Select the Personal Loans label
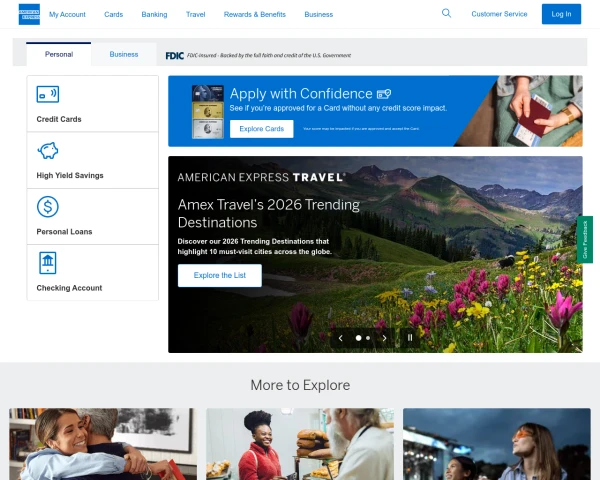Screen dimensions: 600x480 pyautogui.click(x=64, y=232)
